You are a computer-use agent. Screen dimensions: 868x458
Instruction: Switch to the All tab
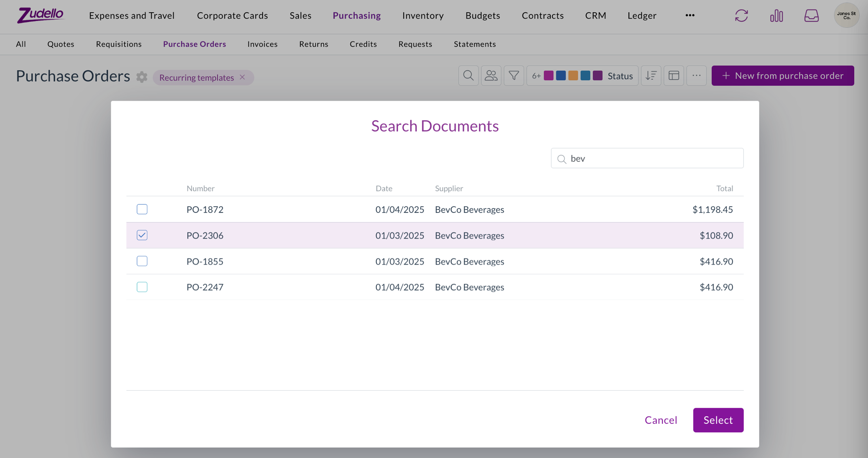pos(21,44)
